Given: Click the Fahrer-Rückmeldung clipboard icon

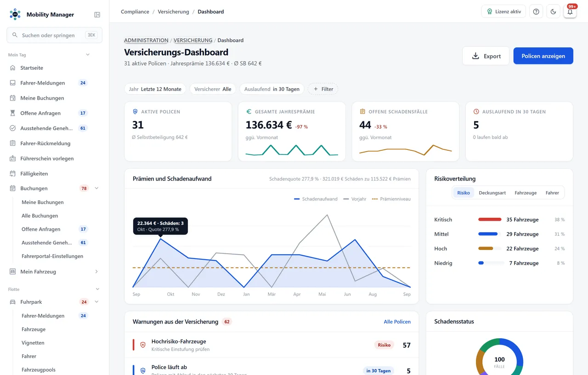Looking at the screenshot, I should coord(13,143).
